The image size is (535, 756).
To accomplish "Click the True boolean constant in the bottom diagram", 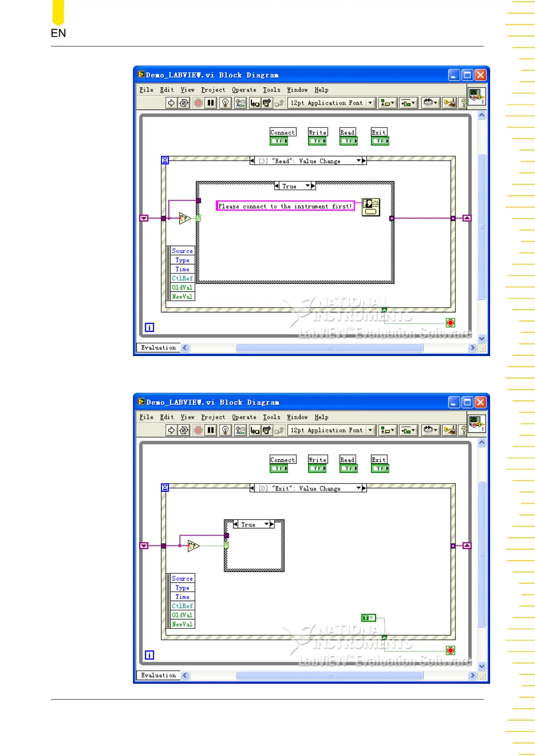I will pos(368,618).
